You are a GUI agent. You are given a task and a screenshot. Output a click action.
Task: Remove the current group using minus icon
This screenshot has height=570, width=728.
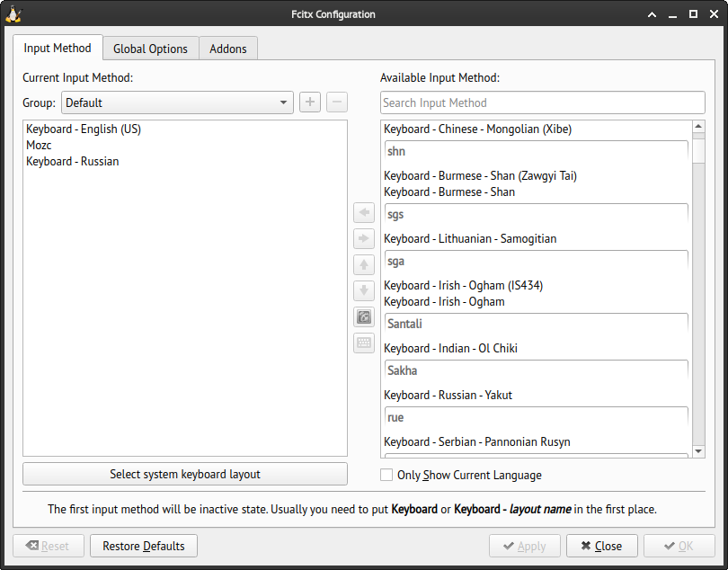tap(336, 102)
